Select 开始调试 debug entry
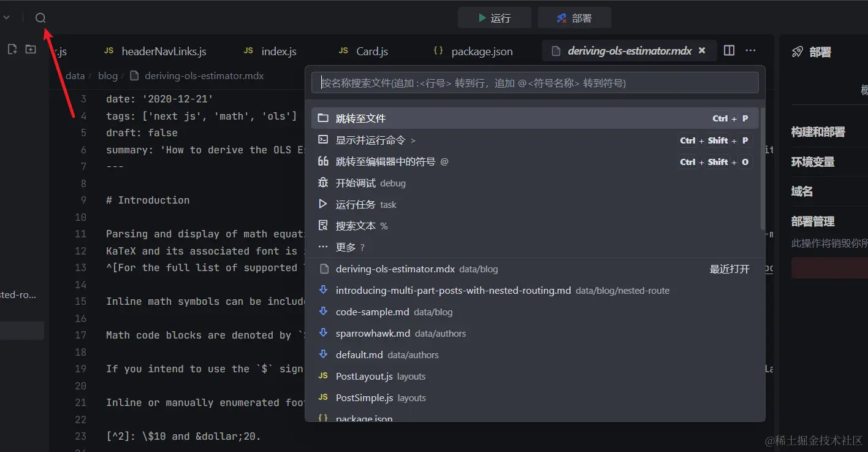Screen dimensions: 868x452 [535, 183]
